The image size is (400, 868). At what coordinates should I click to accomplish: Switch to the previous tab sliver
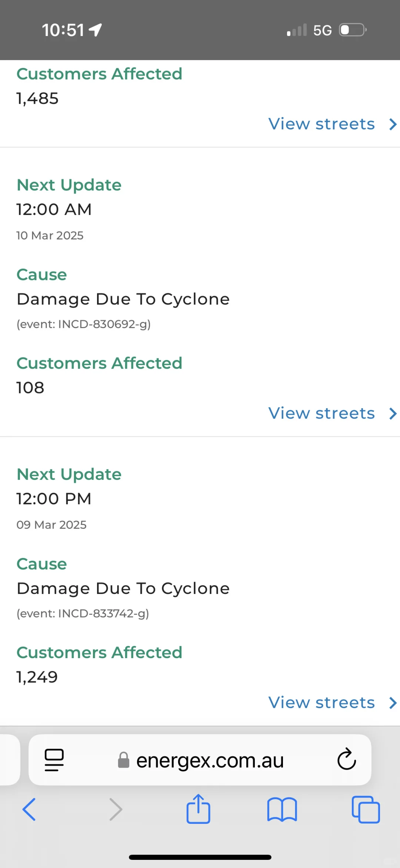pyautogui.click(x=9, y=760)
